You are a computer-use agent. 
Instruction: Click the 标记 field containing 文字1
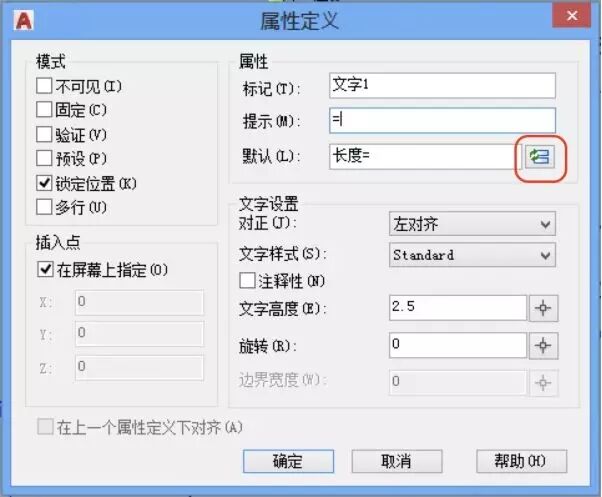point(441,86)
